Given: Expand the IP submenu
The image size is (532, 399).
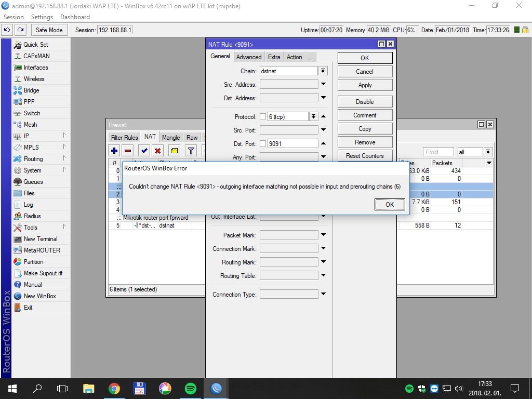Looking at the screenshot, I should 41,136.
